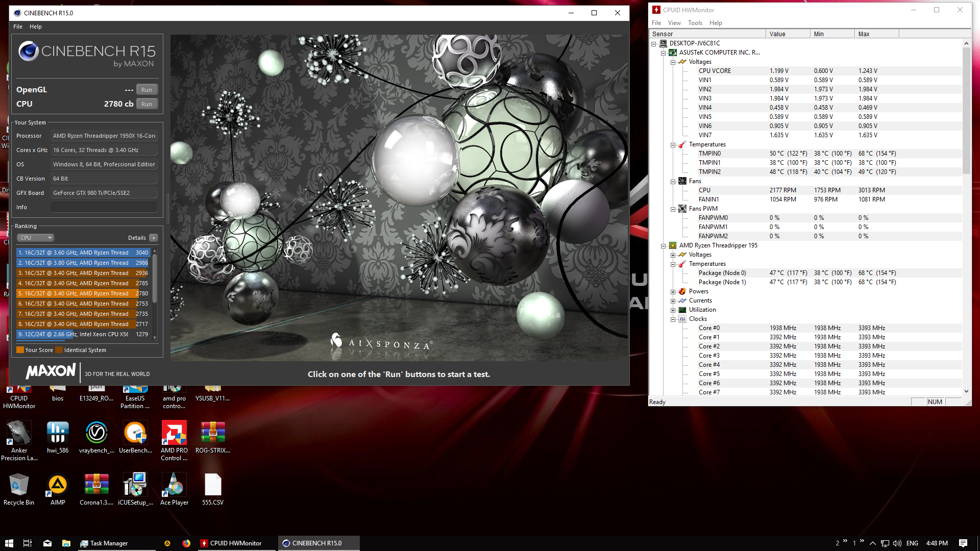Expand the Currents node
This screenshot has height=551, width=980.
coord(673,301)
